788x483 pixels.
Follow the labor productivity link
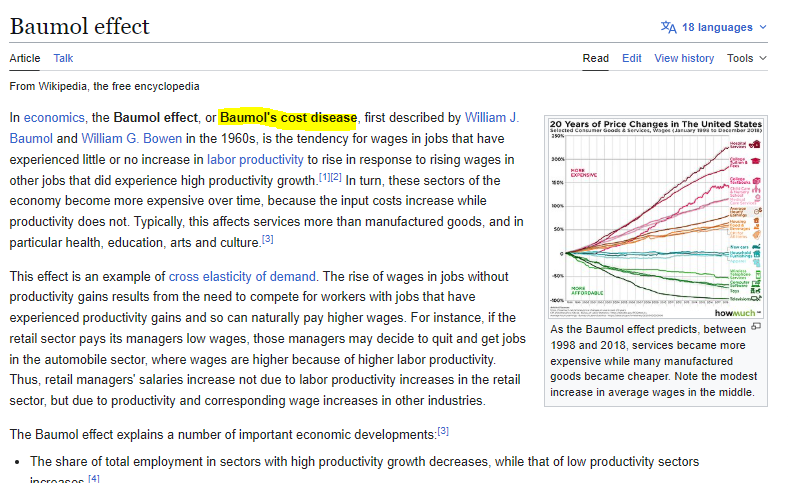(255, 160)
